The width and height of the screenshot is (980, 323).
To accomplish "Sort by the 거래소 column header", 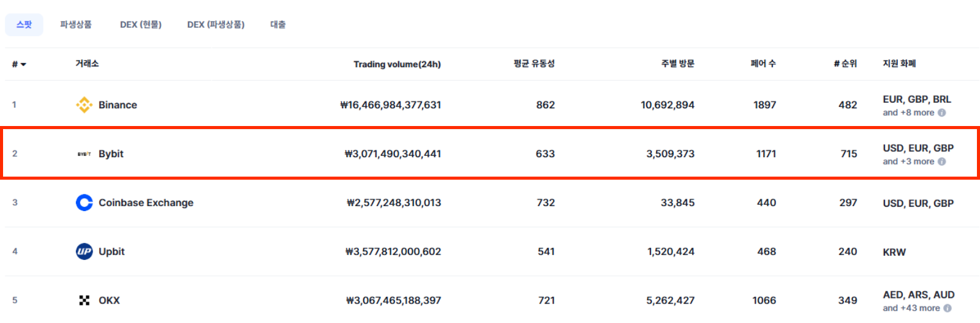I will tap(87, 64).
